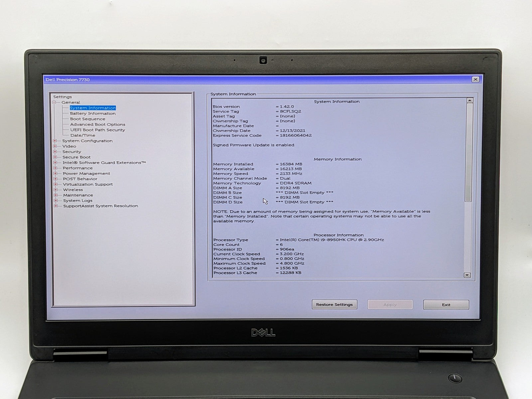Click the DIMM D slot empty text

click(x=305, y=202)
